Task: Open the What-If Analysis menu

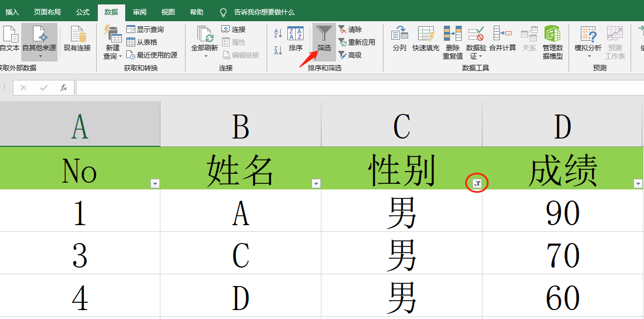Action: (x=588, y=42)
